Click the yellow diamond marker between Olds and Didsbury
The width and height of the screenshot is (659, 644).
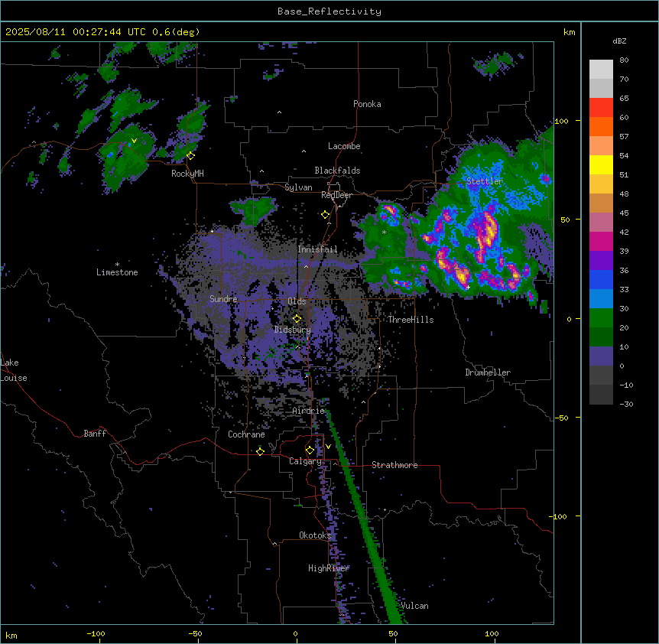click(x=297, y=319)
